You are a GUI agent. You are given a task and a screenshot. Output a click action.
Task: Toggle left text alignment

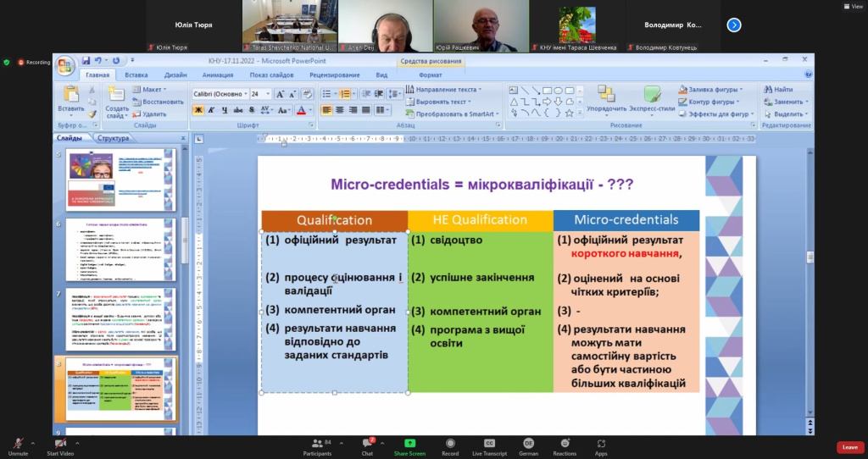coord(326,110)
